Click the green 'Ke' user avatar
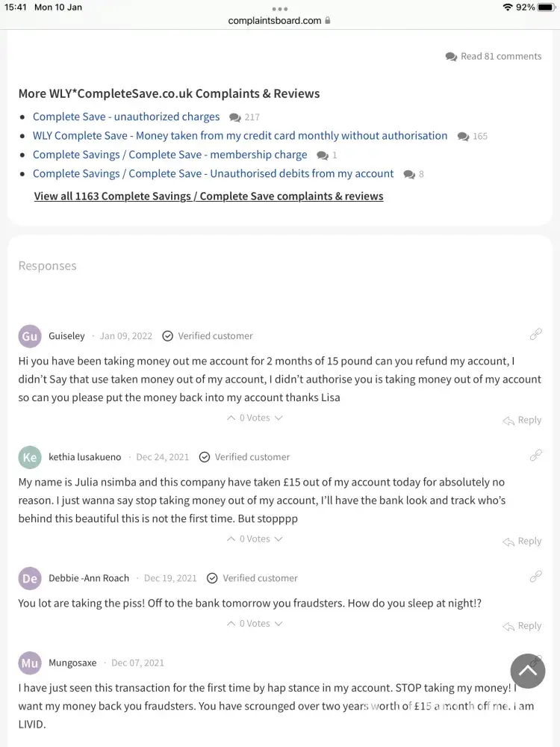 (x=30, y=457)
